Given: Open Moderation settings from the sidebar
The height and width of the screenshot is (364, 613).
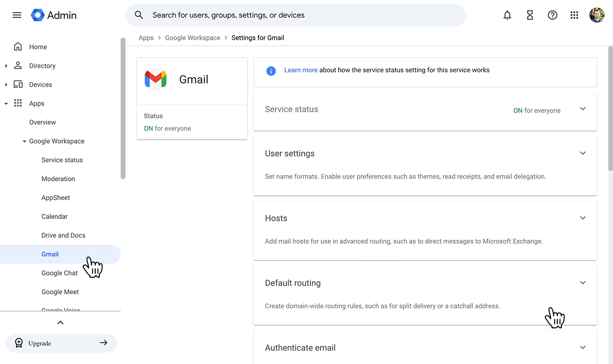Looking at the screenshot, I should (58, 179).
